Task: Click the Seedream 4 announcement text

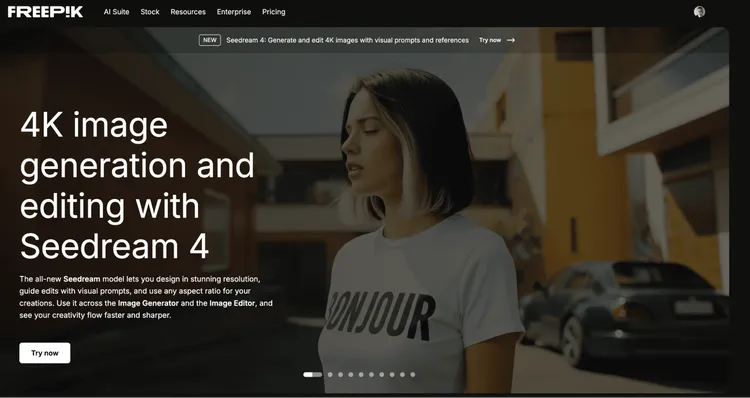Action: [x=347, y=40]
